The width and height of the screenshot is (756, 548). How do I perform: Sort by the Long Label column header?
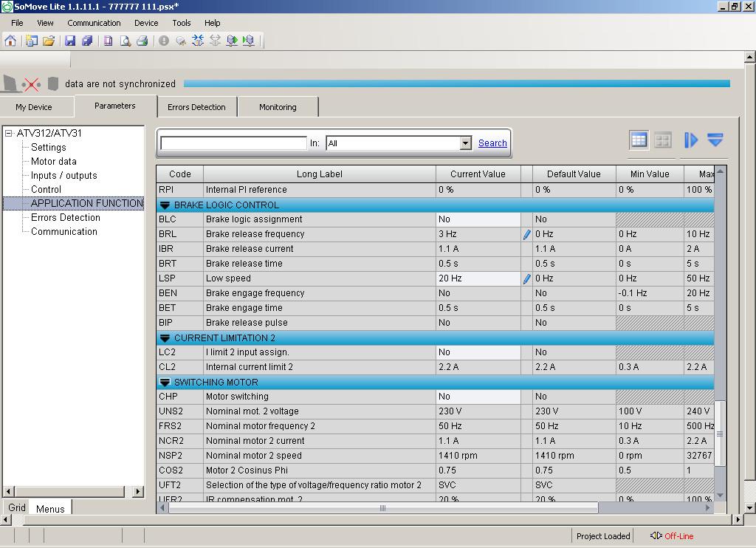coord(319,174)
